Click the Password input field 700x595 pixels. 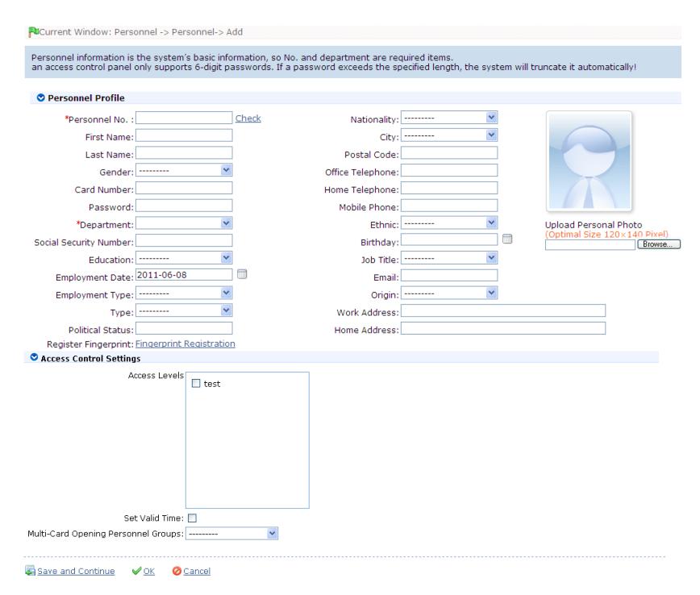click(x=184, y=206)
